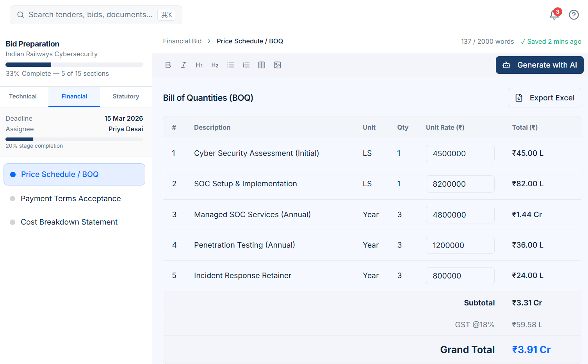Open the help question mark icon
Image resolution: width=588 pixels, height=364 pixels.
coord(574,15)
